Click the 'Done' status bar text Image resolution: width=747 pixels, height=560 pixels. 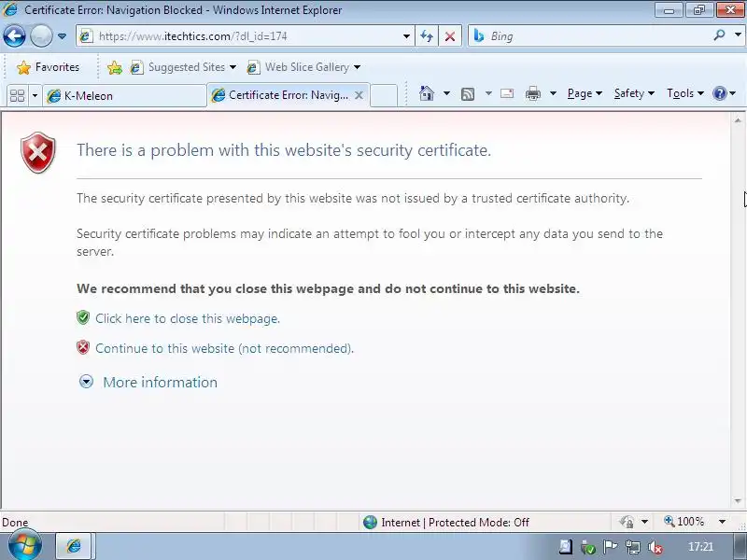15,523
